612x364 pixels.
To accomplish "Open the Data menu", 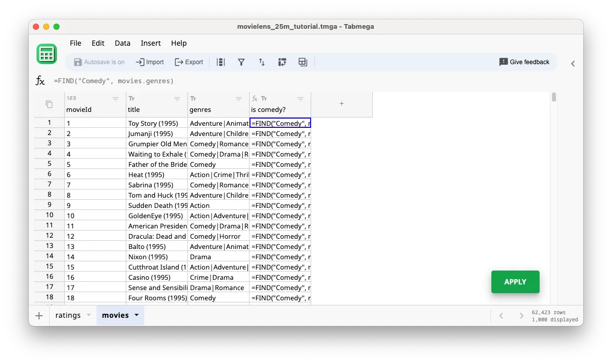I will pyautogui.click(x=122, y=43).
